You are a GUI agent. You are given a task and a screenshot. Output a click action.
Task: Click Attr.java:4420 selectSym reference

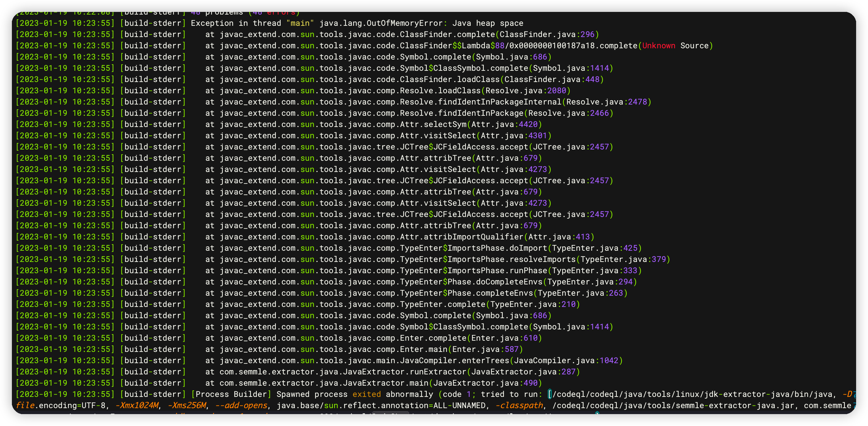click(504, 124)
